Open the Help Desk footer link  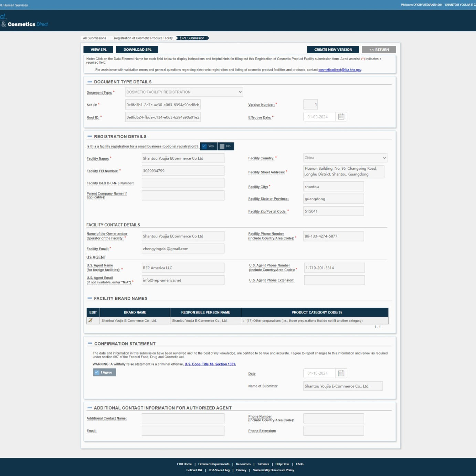pos(282,464)
